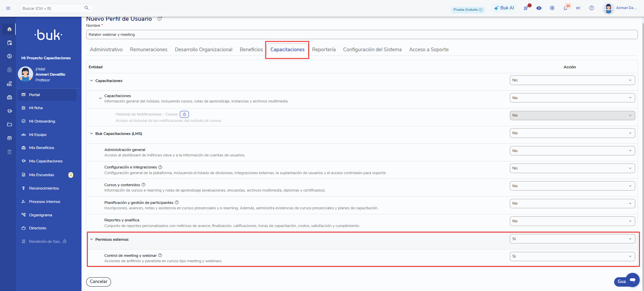Open the Permisos externos dropdown
This screenshot has height=291, width=644.
572,239
